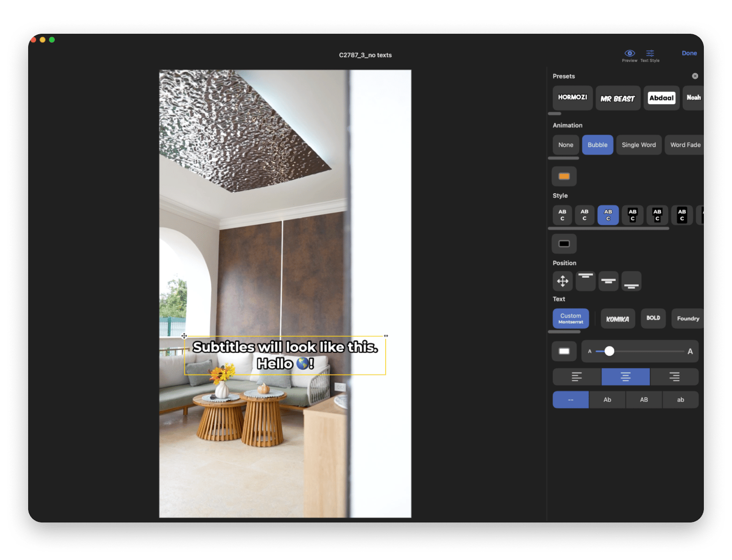Align subtitle text left
The height and width of the screenshot is (560, 732).
pyautogui.click(x=577, y=377)
